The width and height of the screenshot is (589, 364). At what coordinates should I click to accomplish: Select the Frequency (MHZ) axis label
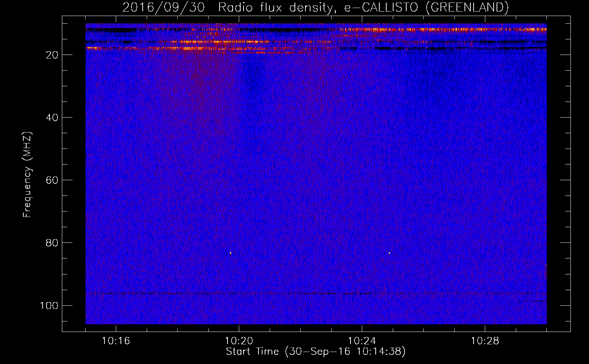pos(27,175)
